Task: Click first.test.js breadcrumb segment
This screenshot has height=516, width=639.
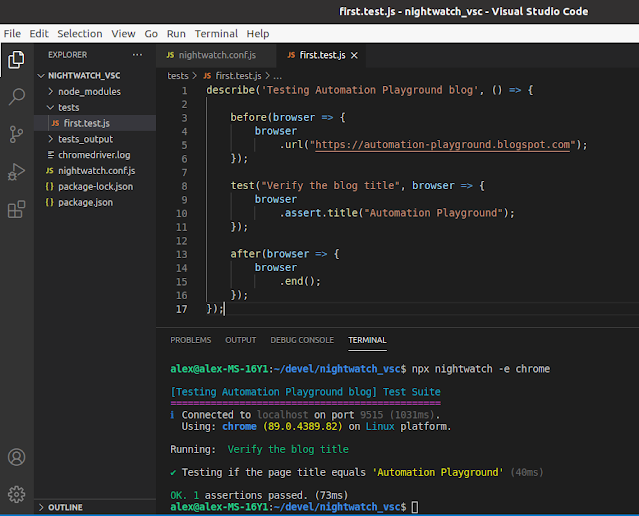Action: click(238, 76)
